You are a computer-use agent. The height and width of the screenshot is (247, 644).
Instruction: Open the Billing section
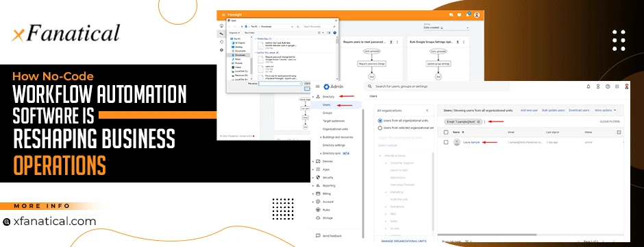pos(326,193)
